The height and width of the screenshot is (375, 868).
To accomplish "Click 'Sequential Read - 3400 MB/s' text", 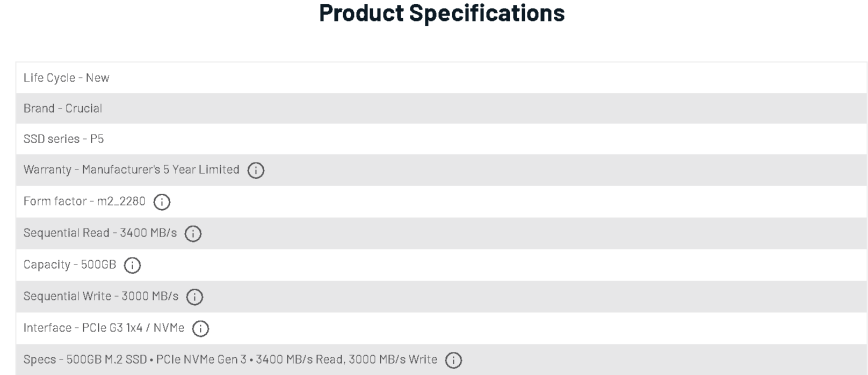I will pyautogui.click(x=100, y=233).
